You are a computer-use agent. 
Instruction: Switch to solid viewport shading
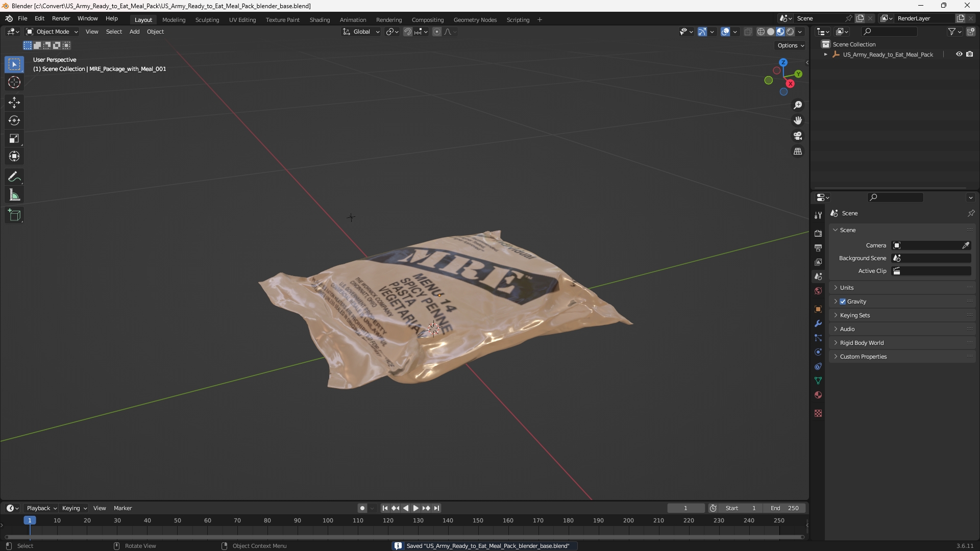[x=771, y=32]
